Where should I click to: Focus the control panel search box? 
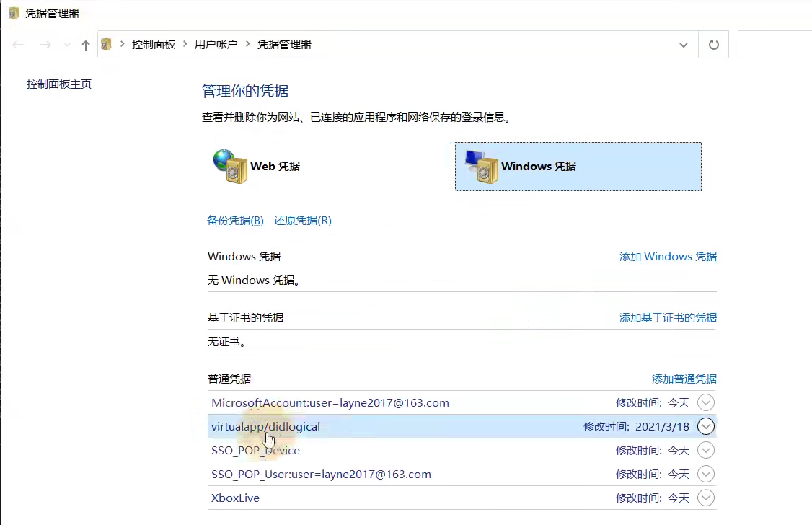[x=775, y=45]
